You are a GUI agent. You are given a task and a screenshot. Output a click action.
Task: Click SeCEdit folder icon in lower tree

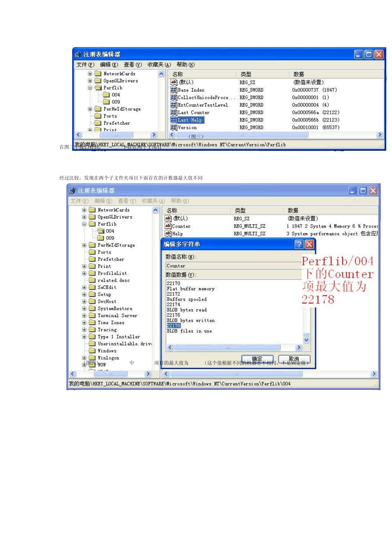coord(92,287)
